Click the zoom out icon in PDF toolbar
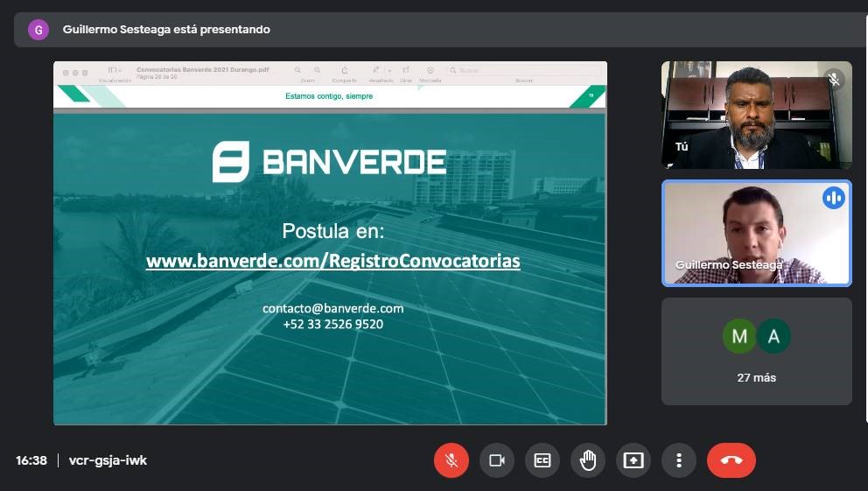 pyautogui.click(x=297, y=70)
